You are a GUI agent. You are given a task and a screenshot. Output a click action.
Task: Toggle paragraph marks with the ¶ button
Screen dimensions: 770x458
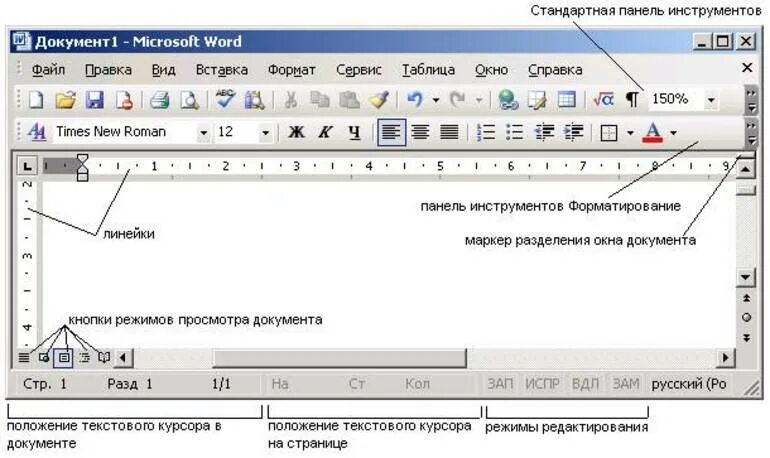pos(632,100)
